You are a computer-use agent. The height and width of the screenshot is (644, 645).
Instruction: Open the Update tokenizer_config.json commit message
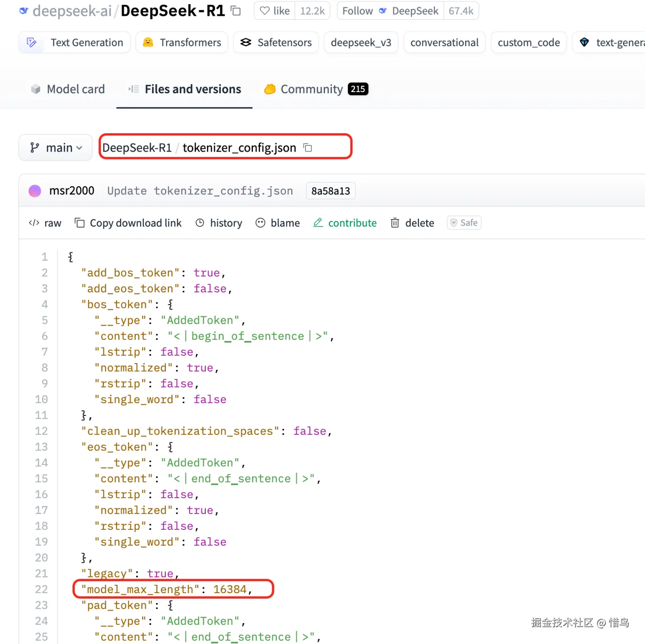[200, 191]
